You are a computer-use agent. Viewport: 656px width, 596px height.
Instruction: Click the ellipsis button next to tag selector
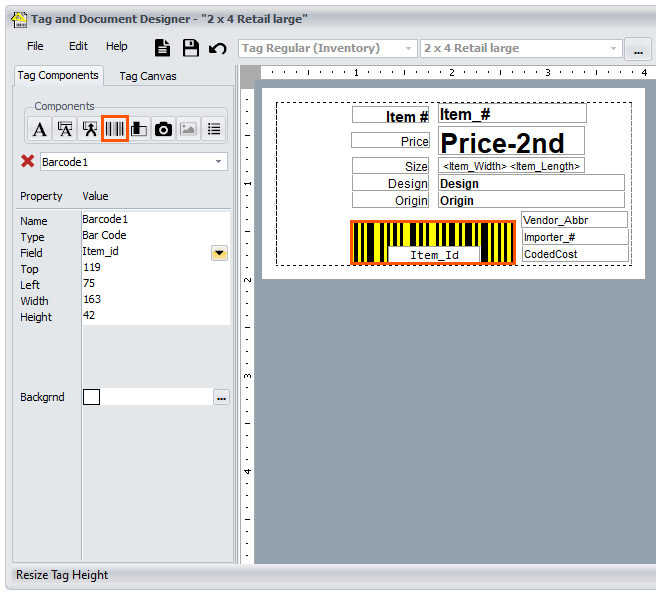(638, 49)
